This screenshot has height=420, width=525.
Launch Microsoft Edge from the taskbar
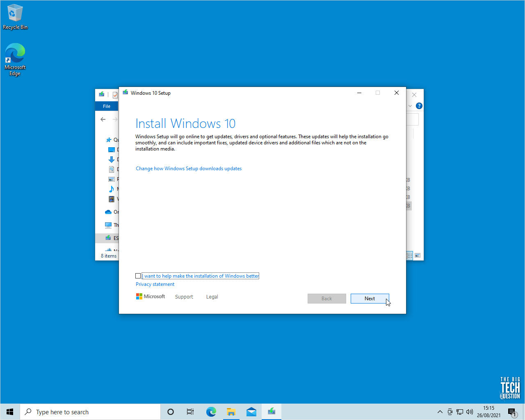click(211, 412)
